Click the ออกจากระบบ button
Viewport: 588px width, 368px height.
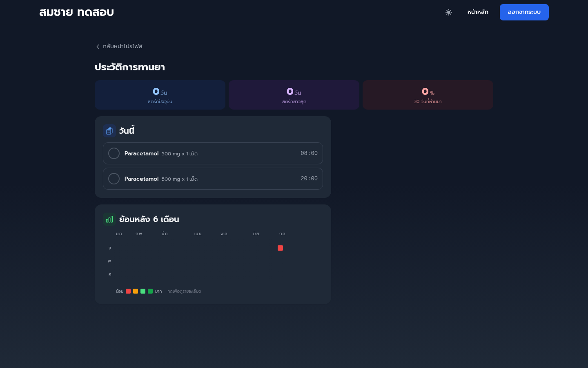click(524, 12)
